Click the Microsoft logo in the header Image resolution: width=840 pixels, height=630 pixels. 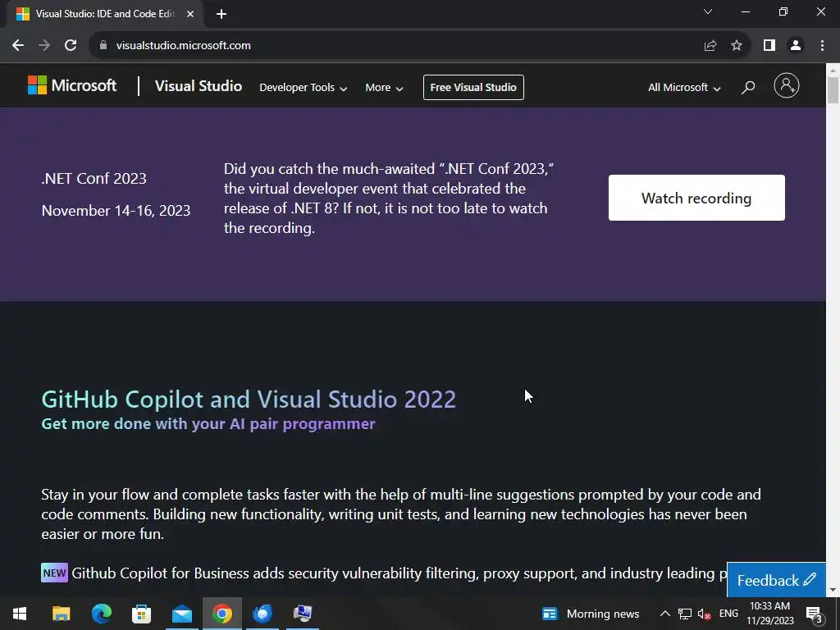coord(72,85)
